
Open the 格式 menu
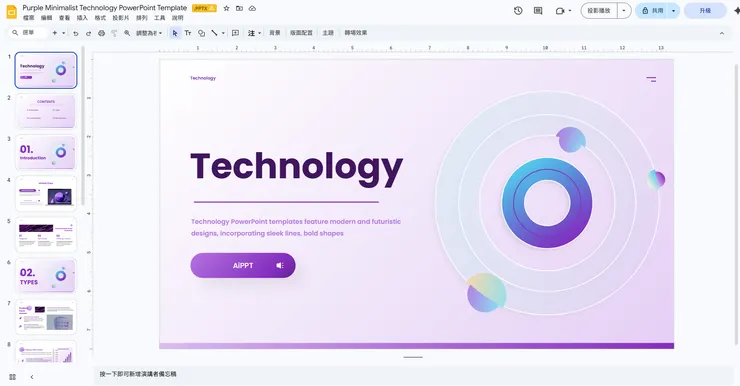pyautogui.click(x=100, y=18)
